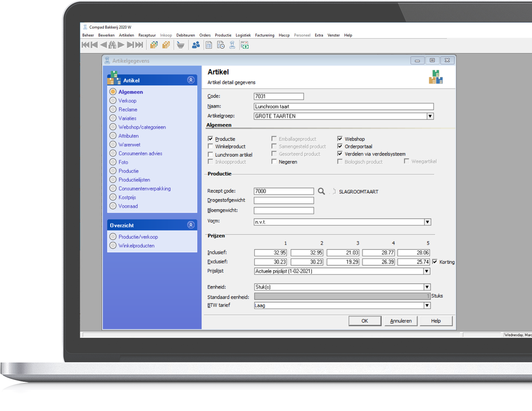The width and height of the screenshot is (532, 411).
Task: Select Foto in the sidebar
Action: click(123, 162)
